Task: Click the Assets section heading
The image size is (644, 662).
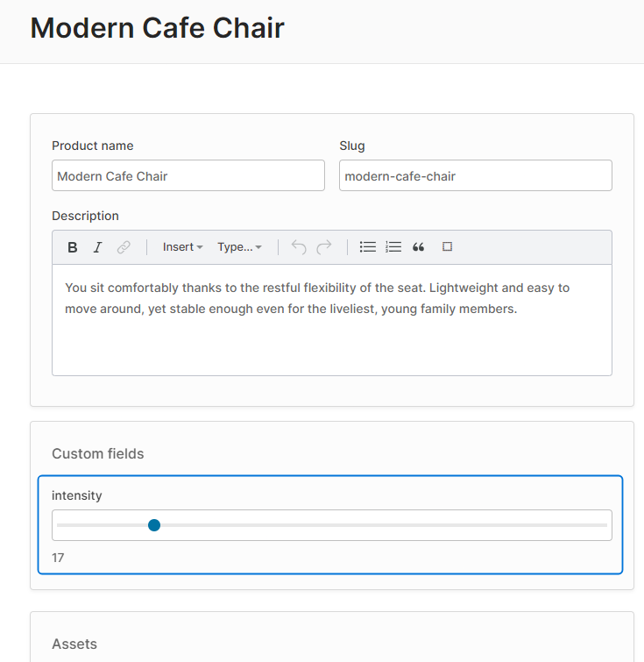Action: click(74, 644)
